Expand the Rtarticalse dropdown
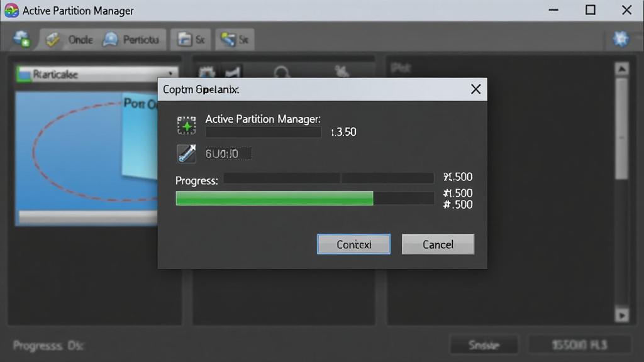 coord(97,74)
